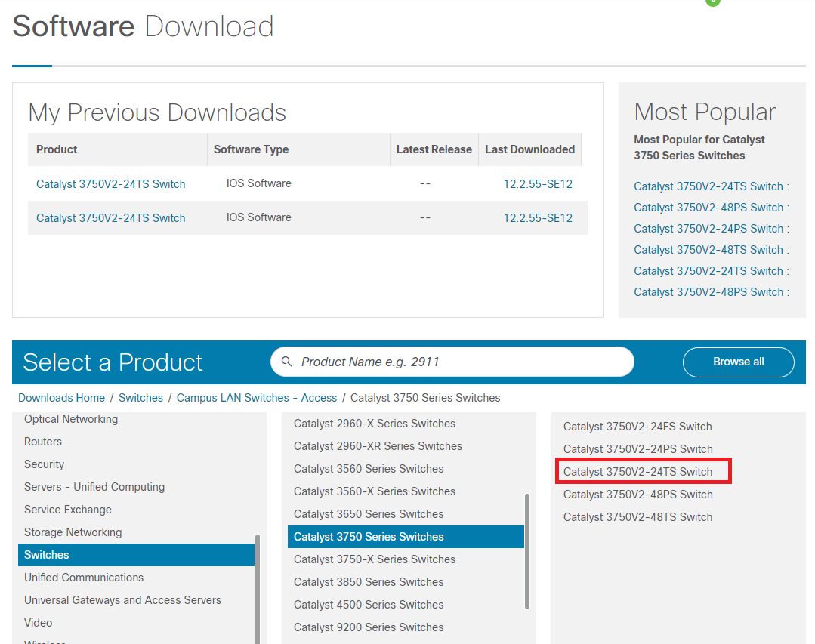Choose Catalyst 2960-XR Series Switches
Image resolution: width=815 pixels, height=644 pixels.
point(378,446)
